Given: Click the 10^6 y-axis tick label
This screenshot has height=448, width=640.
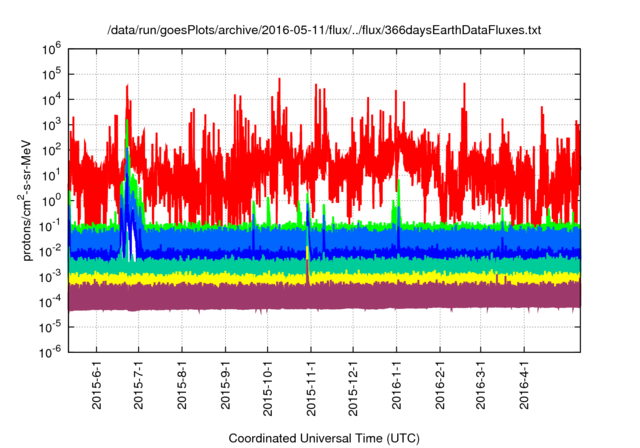Looking at the screenshot, I should (x=51, y=50).
